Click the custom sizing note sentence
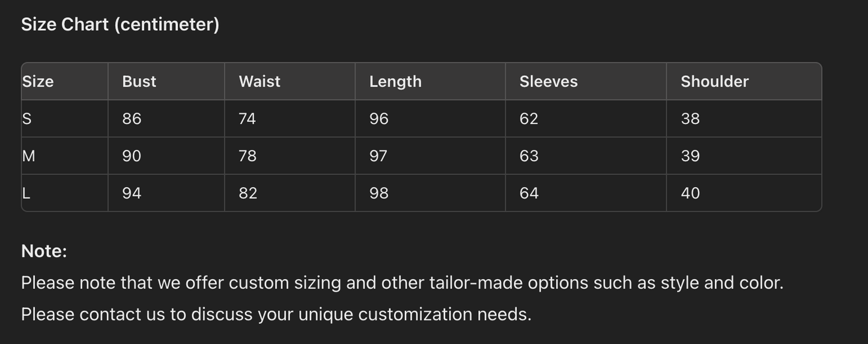Viewport: 868px width, 344px height. (402, 283)
